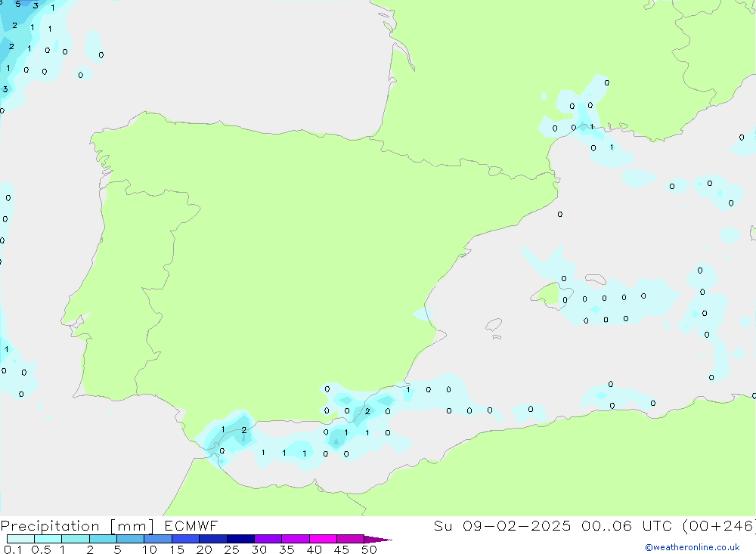Select the 30–35 mm purple legend swatch
Viewport: 756px width, 554px height.
(x=268, y=539)
